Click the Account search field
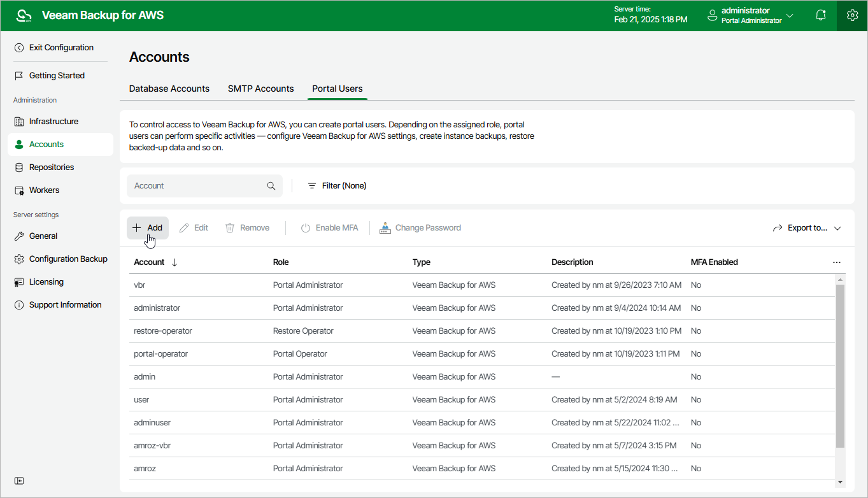 pyautogui.click(x=197, y=186)
